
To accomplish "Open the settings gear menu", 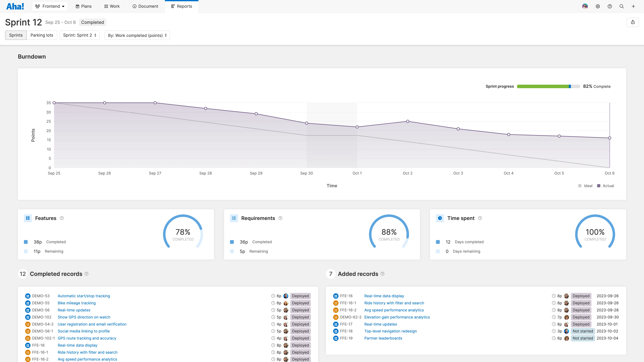I will [597, 6].
